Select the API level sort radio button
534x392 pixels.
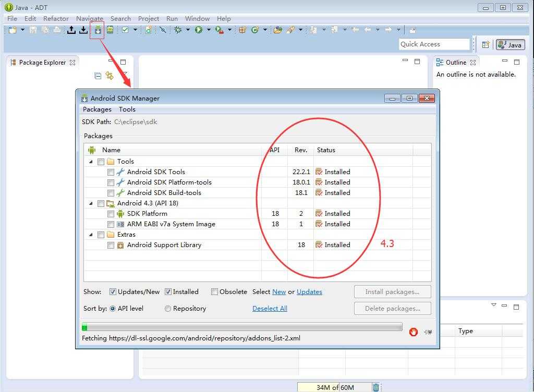click(x=113, y=309)
